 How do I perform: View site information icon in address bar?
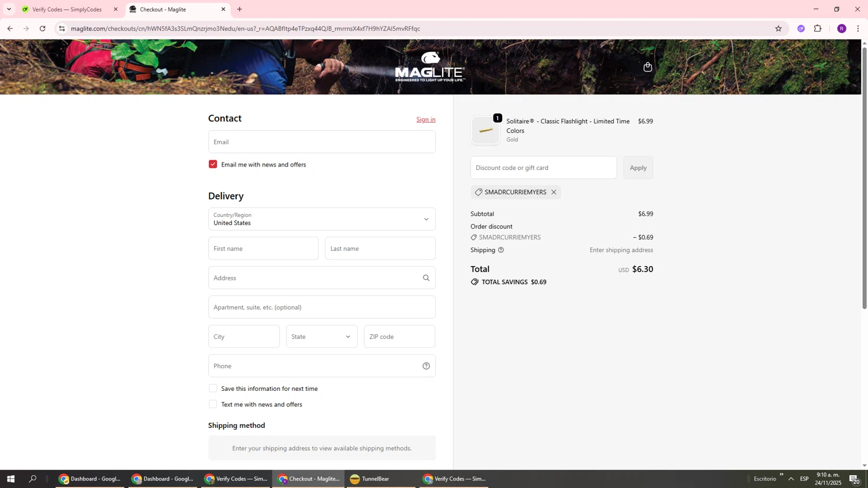62,28
